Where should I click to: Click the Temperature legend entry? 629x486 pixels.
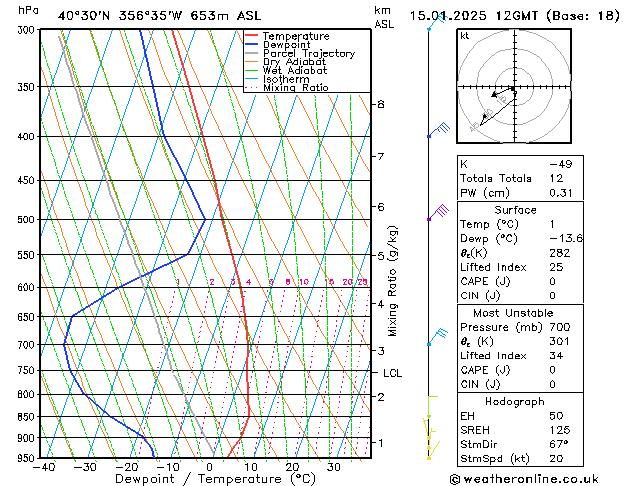pyautogui.click(x=296, y=36)
